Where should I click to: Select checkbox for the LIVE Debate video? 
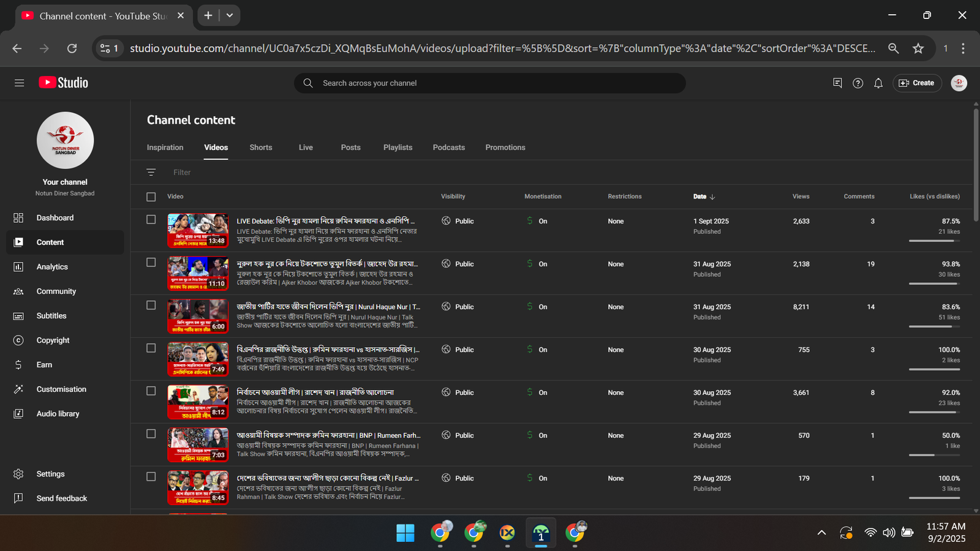pos(151,220)
